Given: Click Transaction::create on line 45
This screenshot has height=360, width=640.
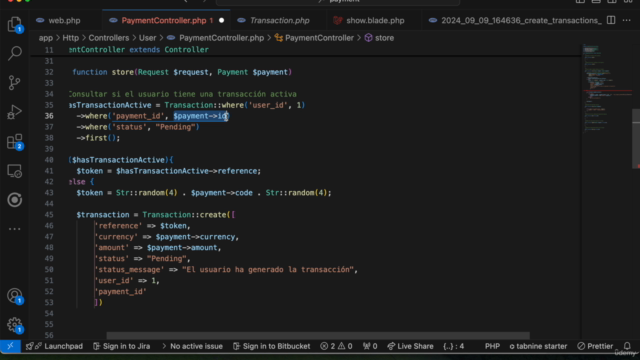Looking at the screenshot, I should click(x=184, y=215).
